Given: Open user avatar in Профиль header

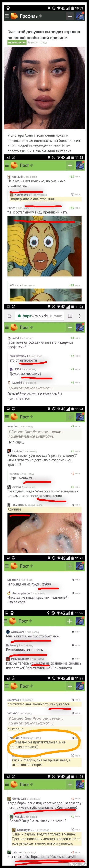Looking at the screenshot, I should coord(80,16).
